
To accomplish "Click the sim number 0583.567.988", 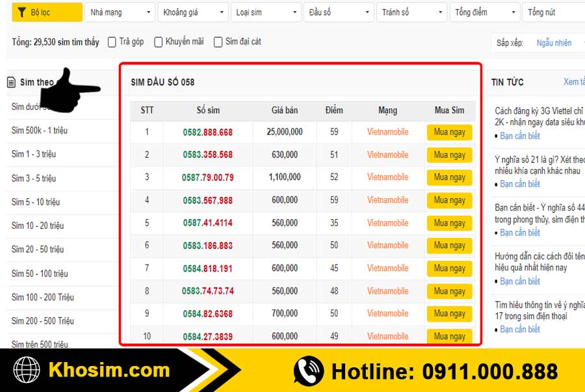I will click(x=207, y=200).
